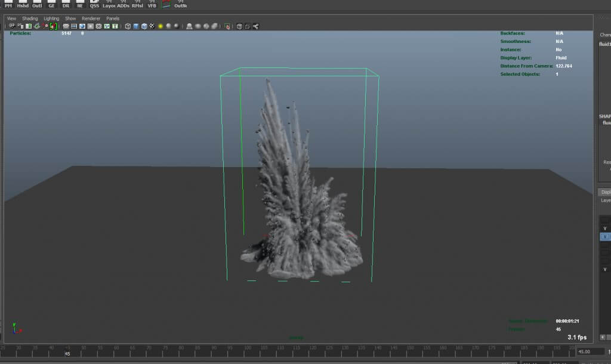Screen dimensions: 611x364
Task: Click the 'Particles:' count 5147 in HUD
Action: (x=67, y=33)
